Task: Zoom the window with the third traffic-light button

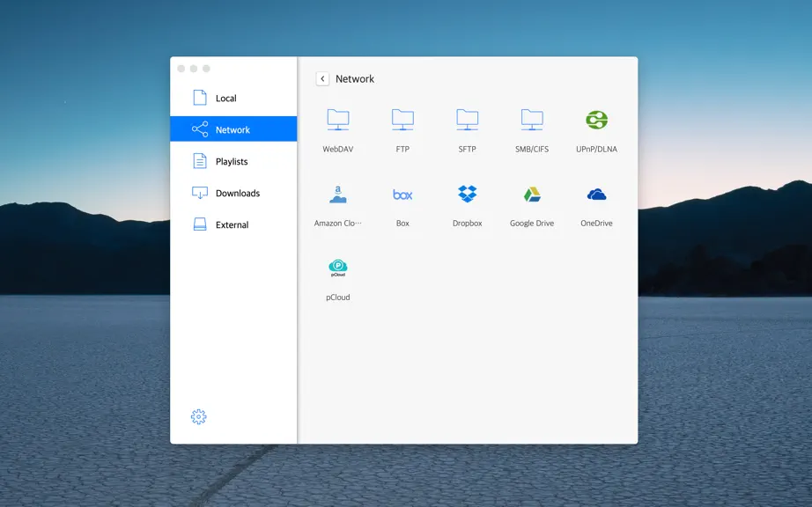Action: point(206,69)
